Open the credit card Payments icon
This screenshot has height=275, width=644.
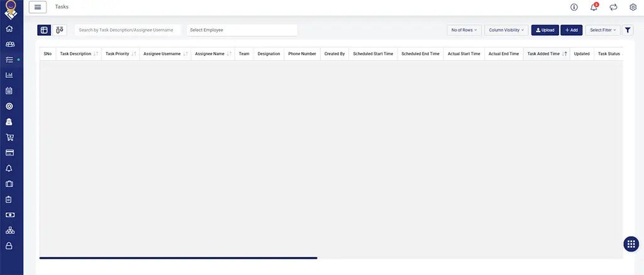pos(9,153)
